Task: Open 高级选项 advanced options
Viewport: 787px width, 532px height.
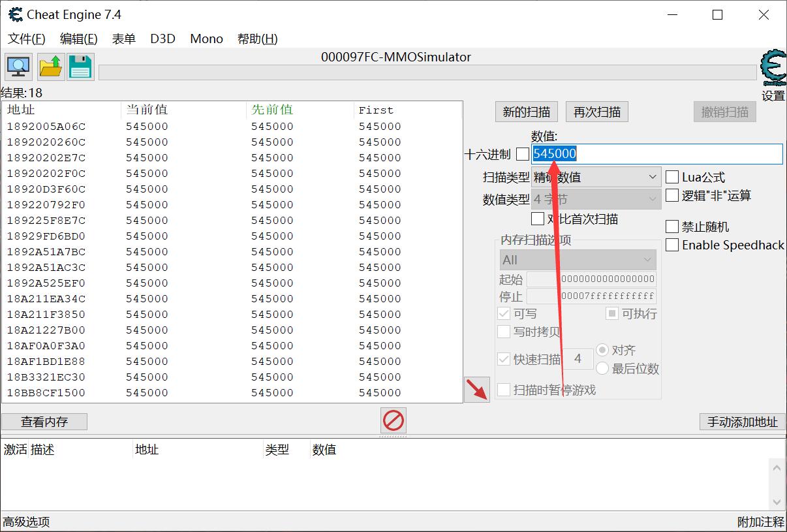Action: (26, 522)
